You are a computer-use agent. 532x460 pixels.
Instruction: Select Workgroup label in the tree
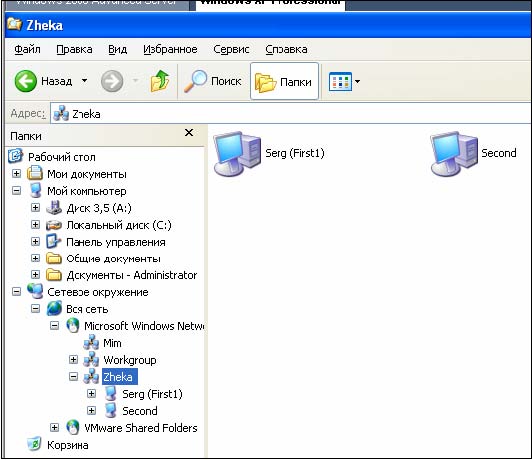click(130, 360)
